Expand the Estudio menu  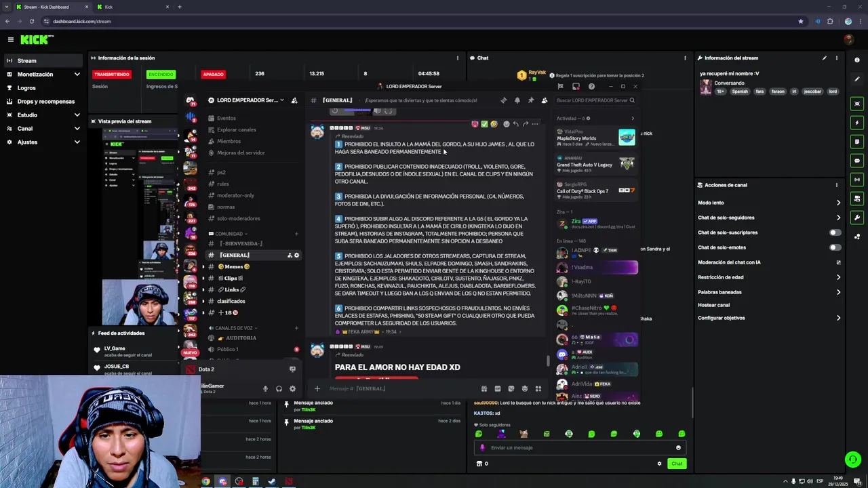coord(43,115)
